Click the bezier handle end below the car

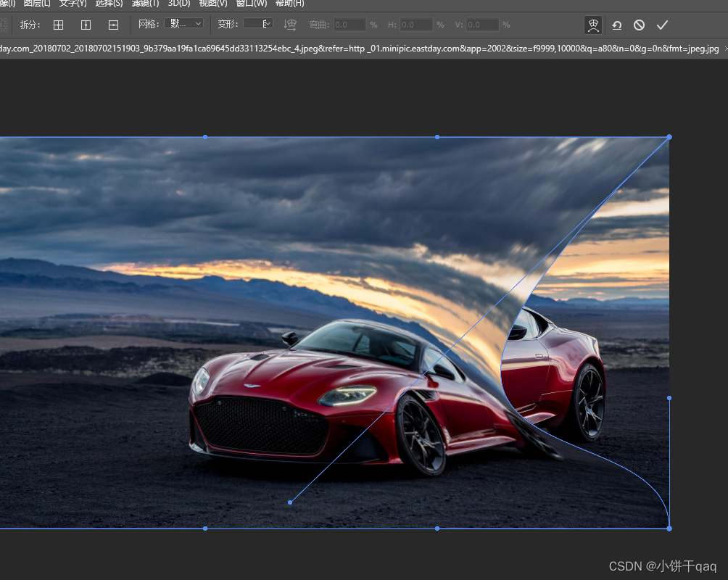[x=290, y=502]
